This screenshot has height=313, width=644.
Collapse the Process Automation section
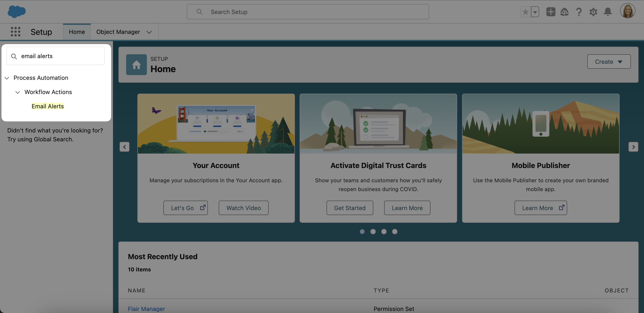click(x=7, y=78)
